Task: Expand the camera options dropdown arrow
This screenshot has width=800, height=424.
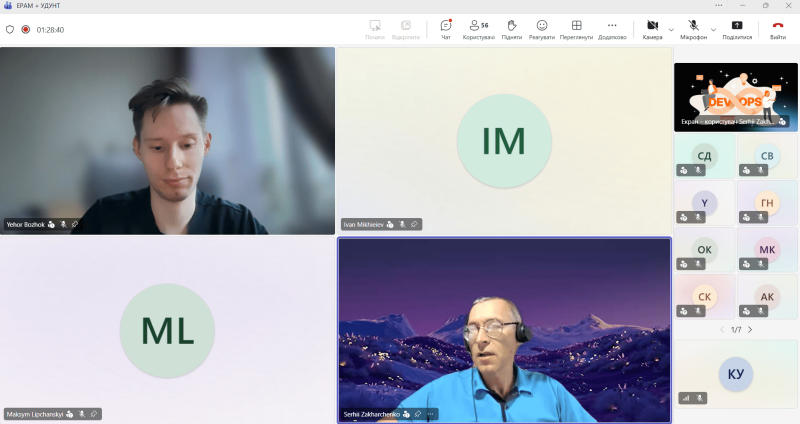Action: tap(671, 29)
